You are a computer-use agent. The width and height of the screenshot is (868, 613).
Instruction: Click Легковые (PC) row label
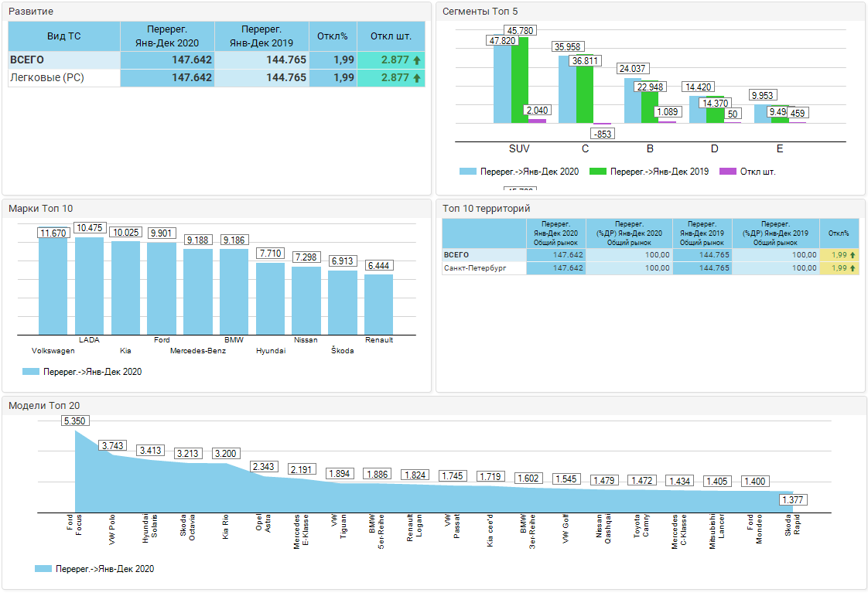pyautogui.click(x=47, y=78)
